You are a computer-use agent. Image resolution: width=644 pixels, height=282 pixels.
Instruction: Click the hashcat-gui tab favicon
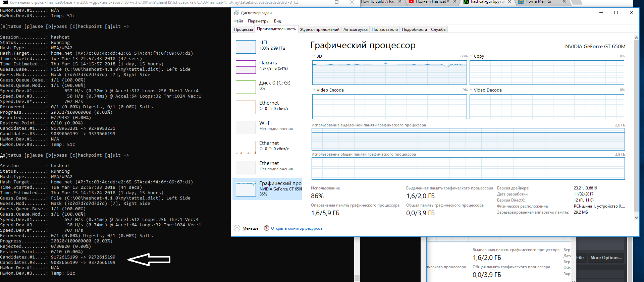(x=466, y=2)
